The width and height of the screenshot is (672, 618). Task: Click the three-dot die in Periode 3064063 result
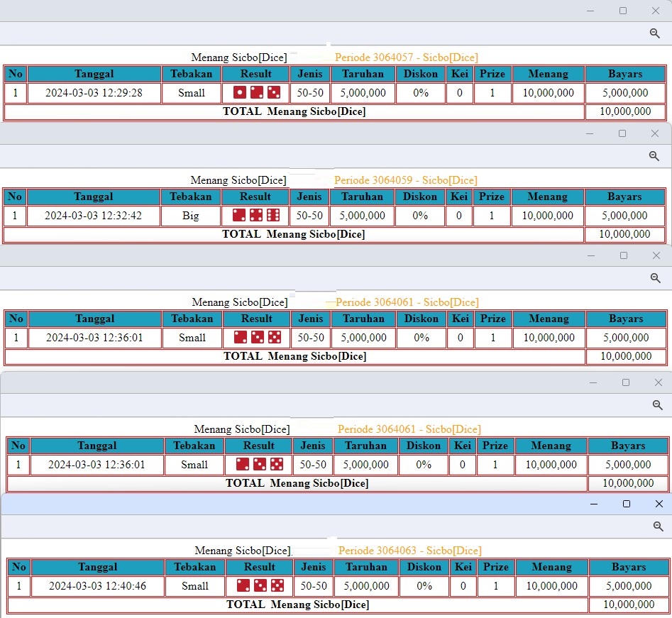pyautogui.click(x=260, y=585)
